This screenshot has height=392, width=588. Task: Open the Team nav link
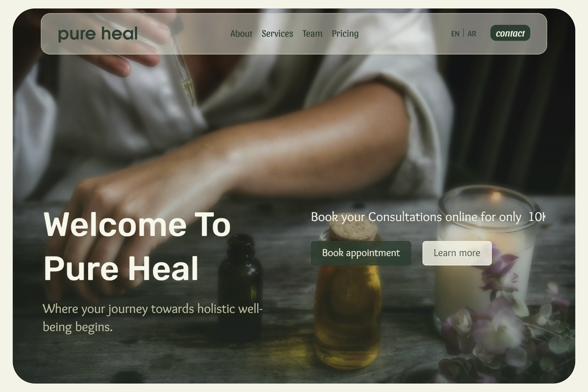tap(312, 34)
